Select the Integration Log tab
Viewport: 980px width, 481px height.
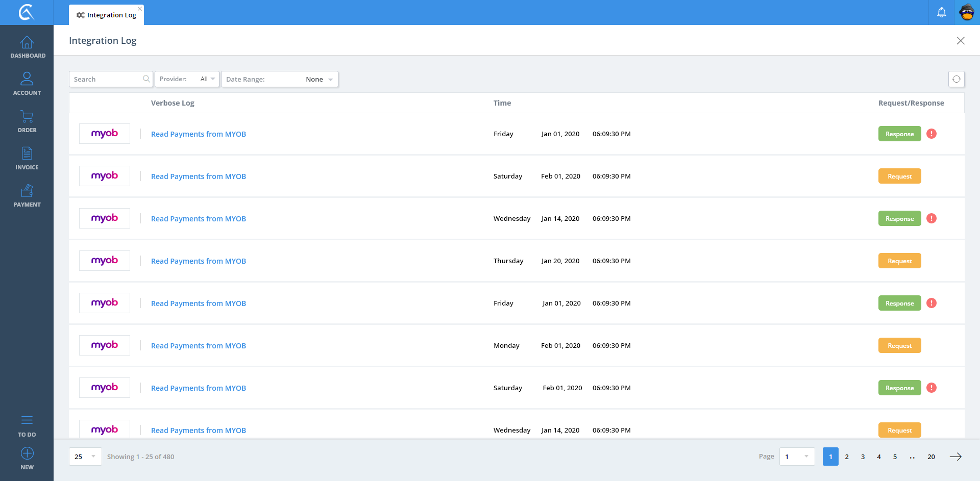(107, 15)
